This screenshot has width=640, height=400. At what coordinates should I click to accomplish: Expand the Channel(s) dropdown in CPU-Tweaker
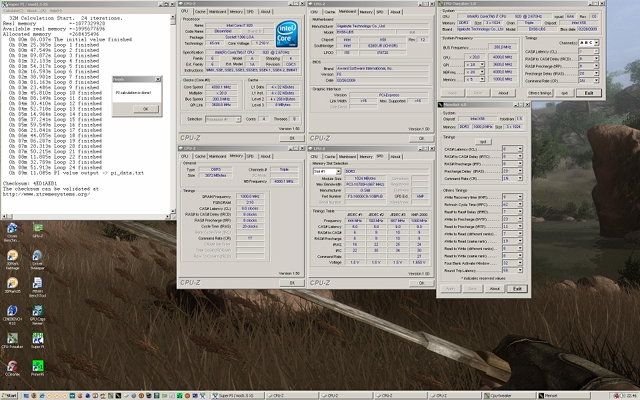pyautogui.click(x=595, y=43)
